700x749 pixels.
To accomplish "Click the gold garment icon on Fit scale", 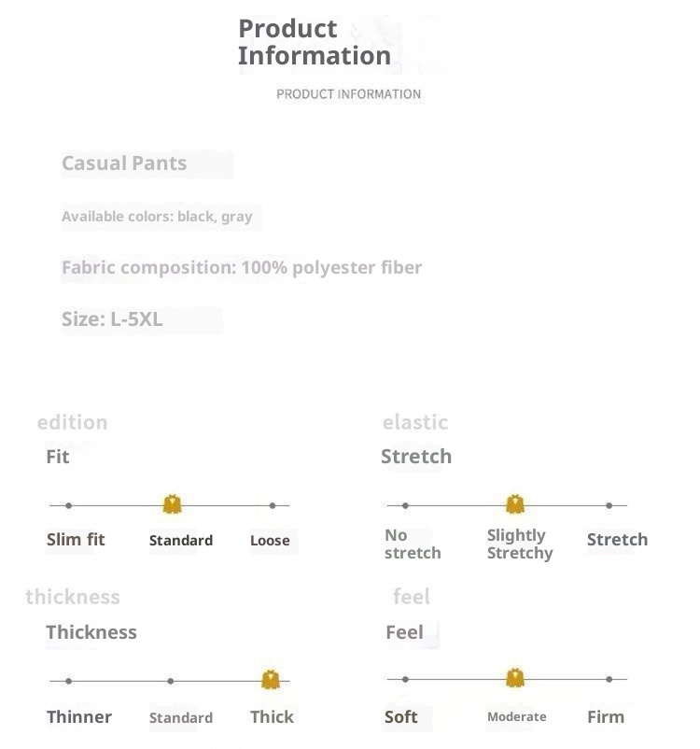I will [x=172, y=505].
